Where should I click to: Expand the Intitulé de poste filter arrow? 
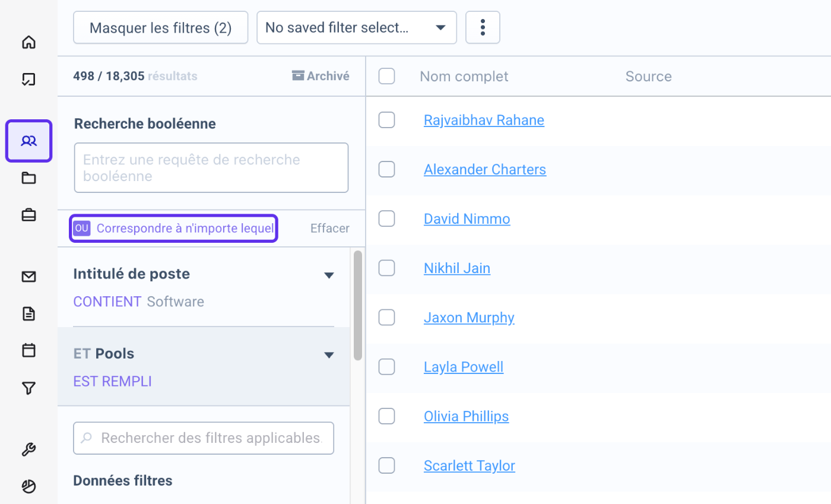[329, 275]
